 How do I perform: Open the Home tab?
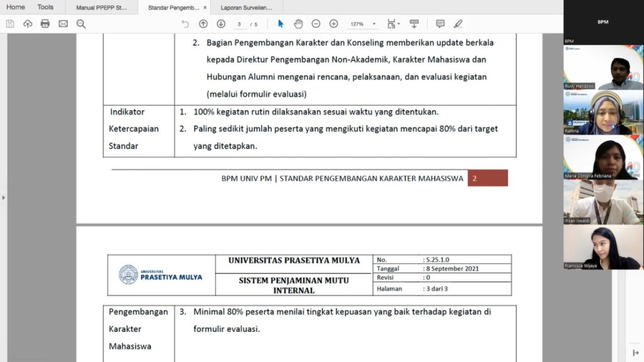click(x=16, y=7)
